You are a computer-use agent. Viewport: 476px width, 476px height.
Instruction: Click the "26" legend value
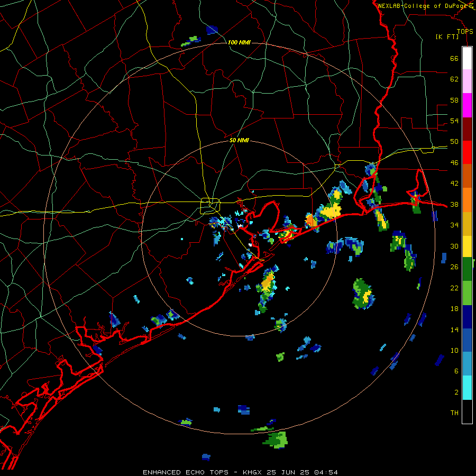click(x=454, y=267)
